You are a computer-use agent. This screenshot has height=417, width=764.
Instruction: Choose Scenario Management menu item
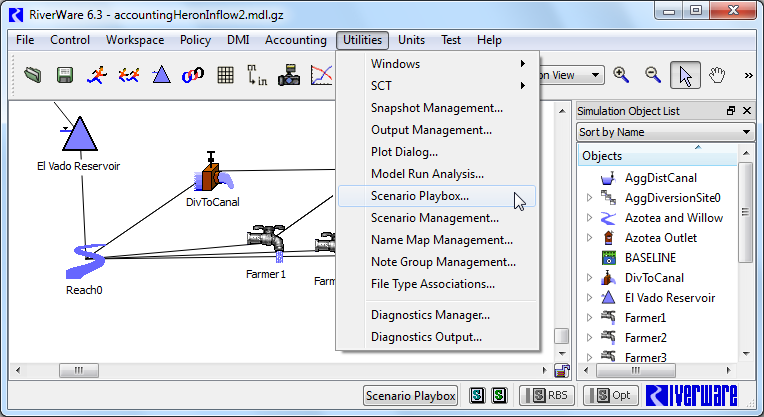tap(437, 218)
